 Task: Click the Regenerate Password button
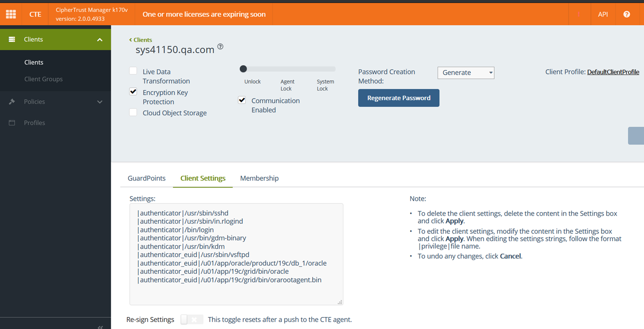click(399, 98)
